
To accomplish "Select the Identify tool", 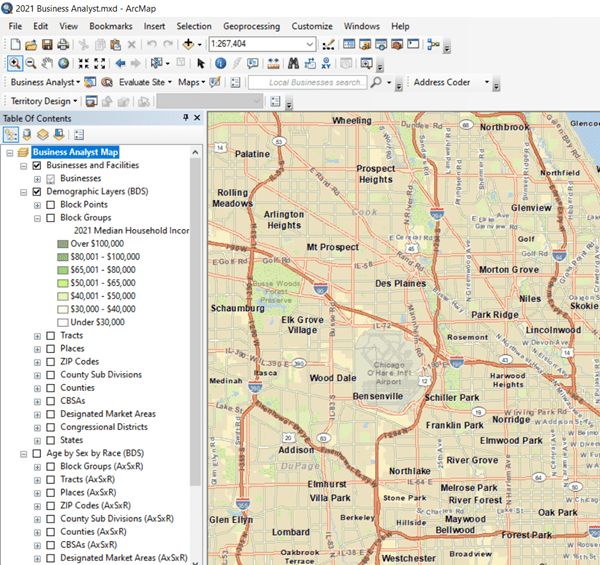I will (x=220, y=63).
